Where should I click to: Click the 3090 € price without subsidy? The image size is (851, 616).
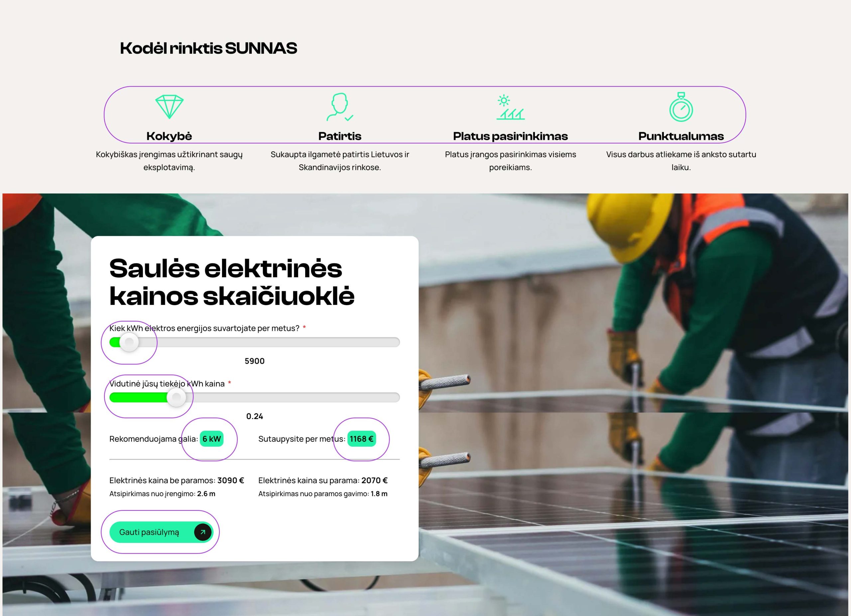[x=230, y=480]
